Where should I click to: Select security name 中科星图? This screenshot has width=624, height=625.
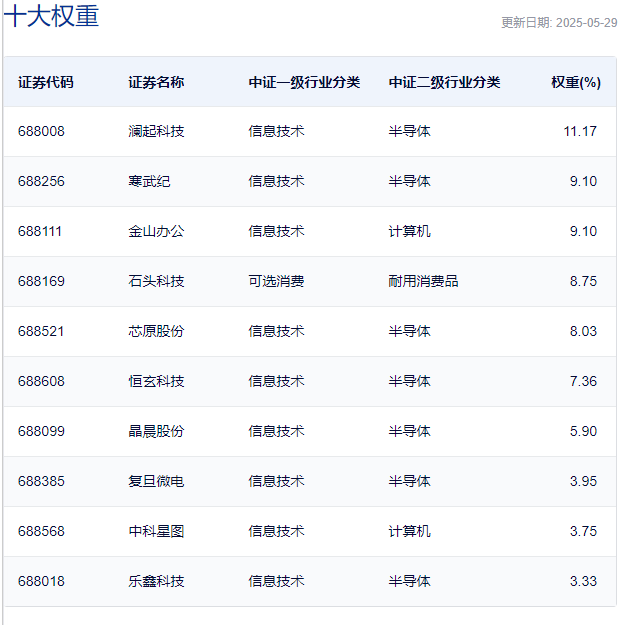156,531
